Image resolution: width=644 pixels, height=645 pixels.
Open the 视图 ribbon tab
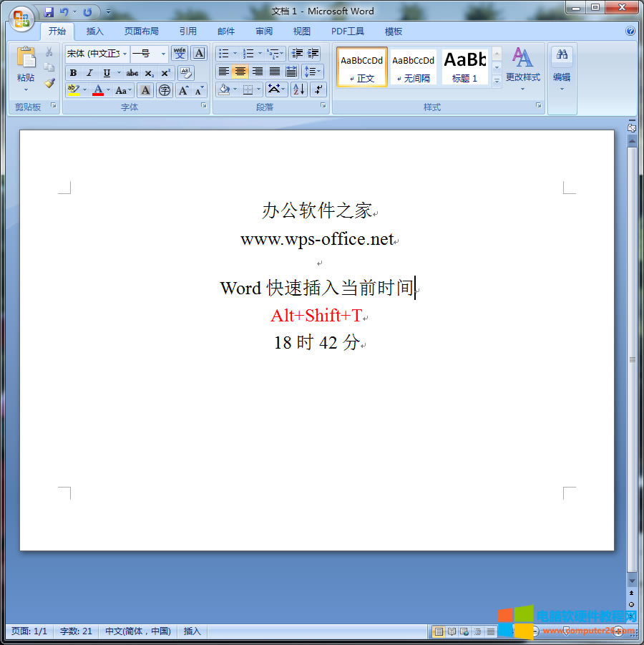tap(301, 31)
